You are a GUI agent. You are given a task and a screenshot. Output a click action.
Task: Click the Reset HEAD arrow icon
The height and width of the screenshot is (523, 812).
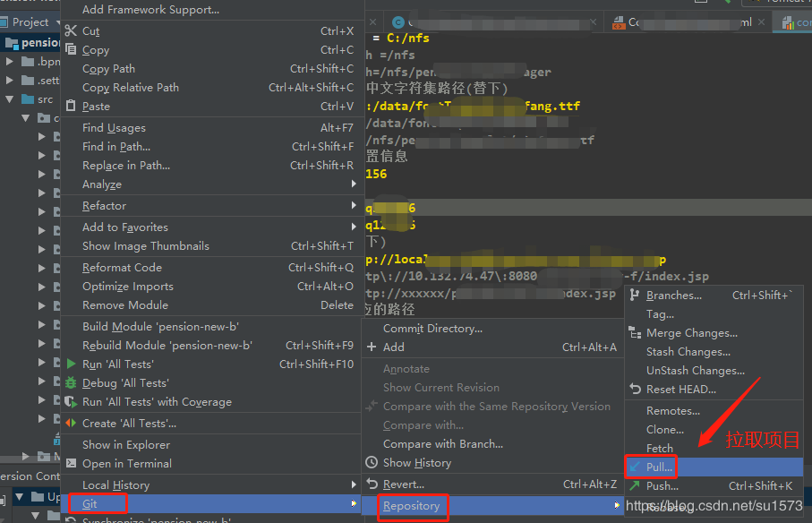[x=636, y=389]
